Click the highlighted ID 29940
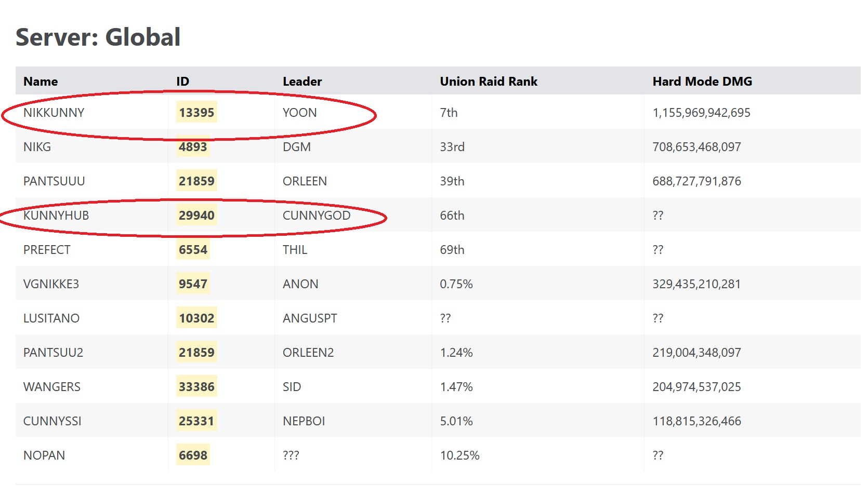868x497 pixels. point(196,216)
